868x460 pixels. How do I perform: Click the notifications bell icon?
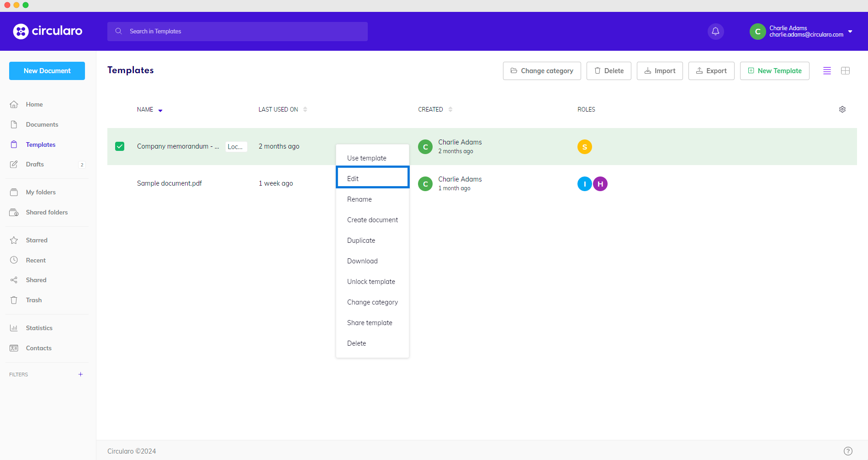tap(715, 32)
